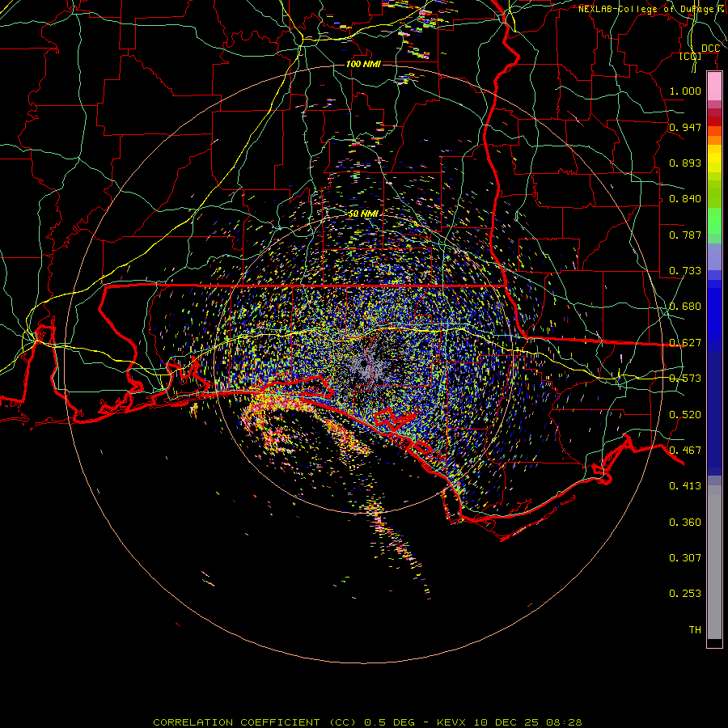Pick the gray segment of the color bar
Image resolution: width=728 pixels, height=728 pixels.
[714, 562]
